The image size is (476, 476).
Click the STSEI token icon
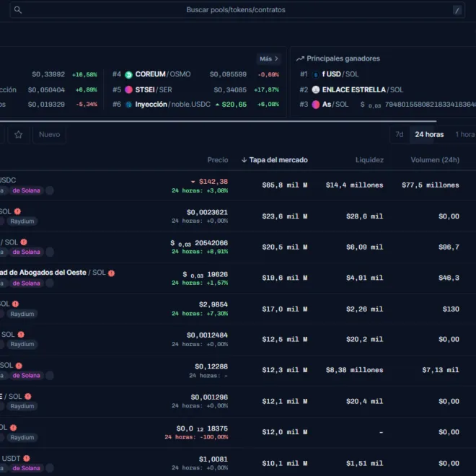pyautogui.click(x=128, y=89)
